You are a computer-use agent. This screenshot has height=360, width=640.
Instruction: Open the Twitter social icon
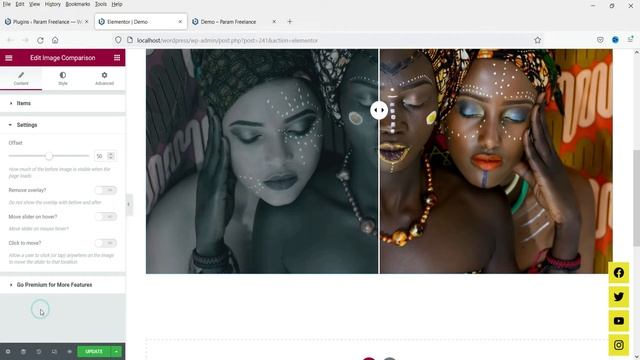[x=619, y=297]
